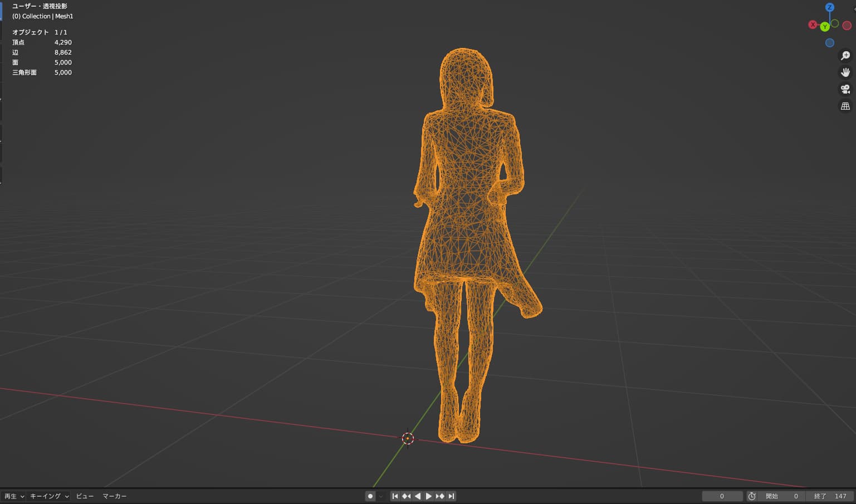Click the hollow green negative Y gizmo circle

point(835,23)
